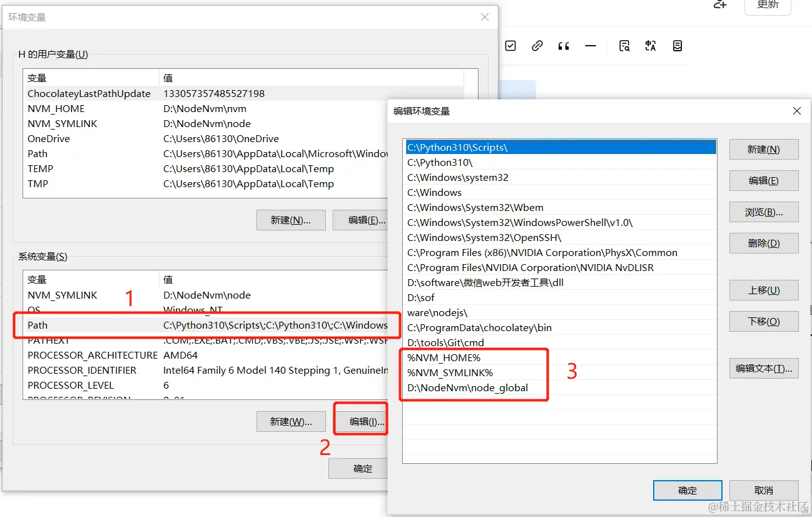Select the NVIDIA NvDLISR path entry
The height and width of the screenshot is (517, 812).
[560, 267]
